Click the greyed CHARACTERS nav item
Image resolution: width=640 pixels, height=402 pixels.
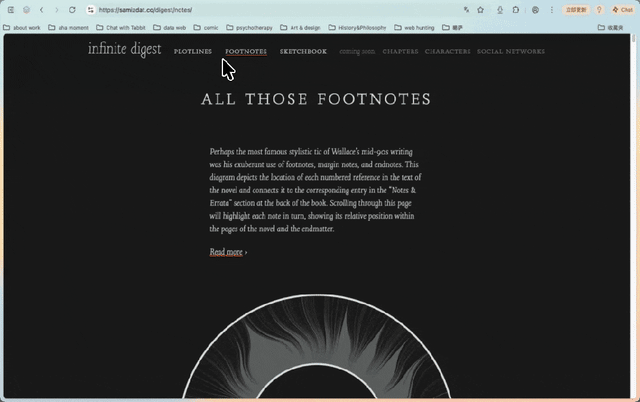448,51
